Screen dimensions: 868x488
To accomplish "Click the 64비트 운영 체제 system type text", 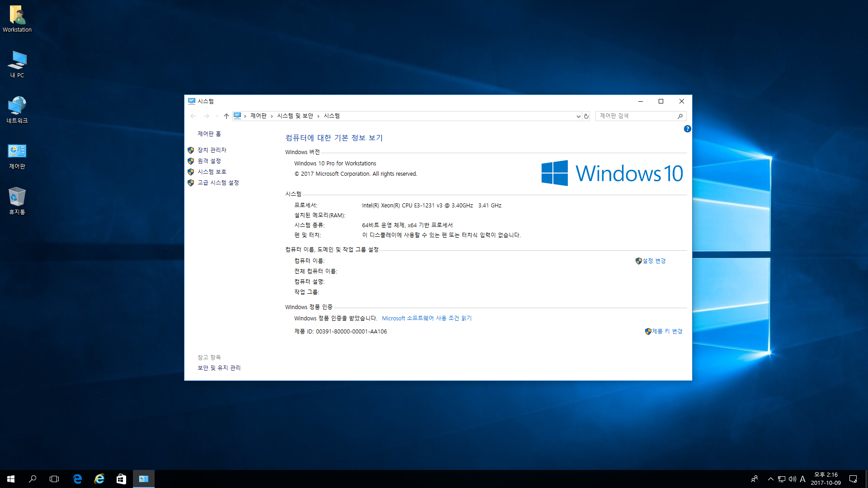I will [x=407, y=225].
